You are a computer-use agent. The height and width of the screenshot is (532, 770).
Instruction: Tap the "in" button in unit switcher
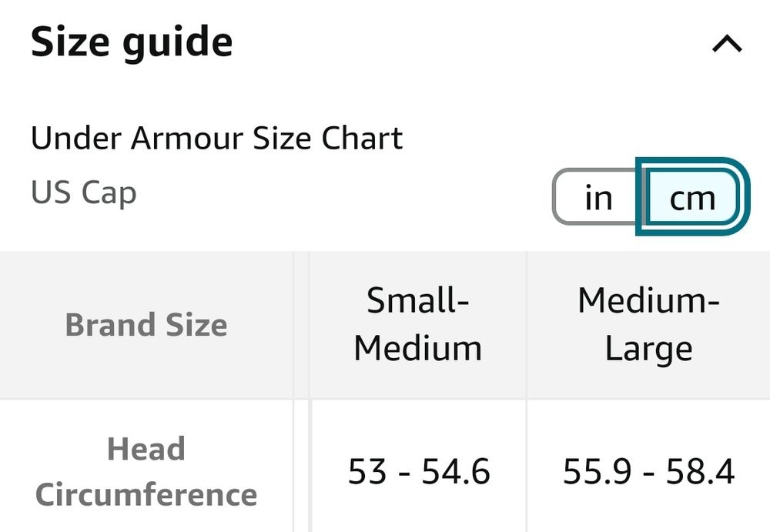[x=598, y=199]
